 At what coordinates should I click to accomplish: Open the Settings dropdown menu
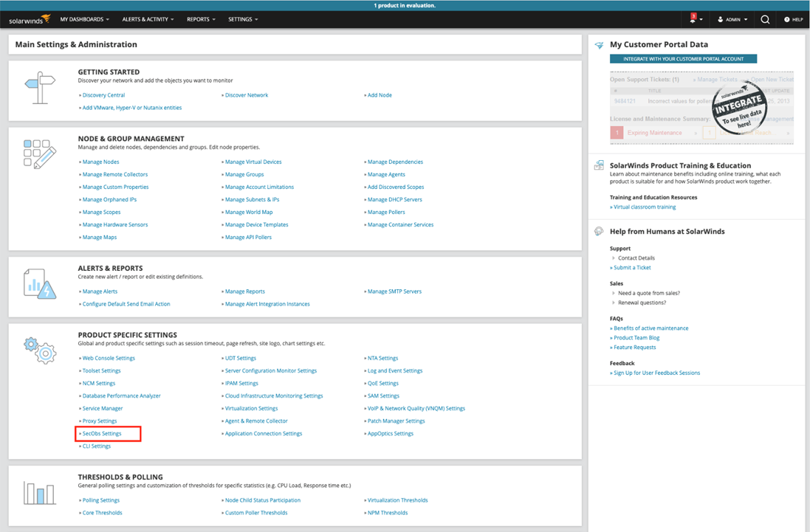pyautogui.click(x=243, y=20)
